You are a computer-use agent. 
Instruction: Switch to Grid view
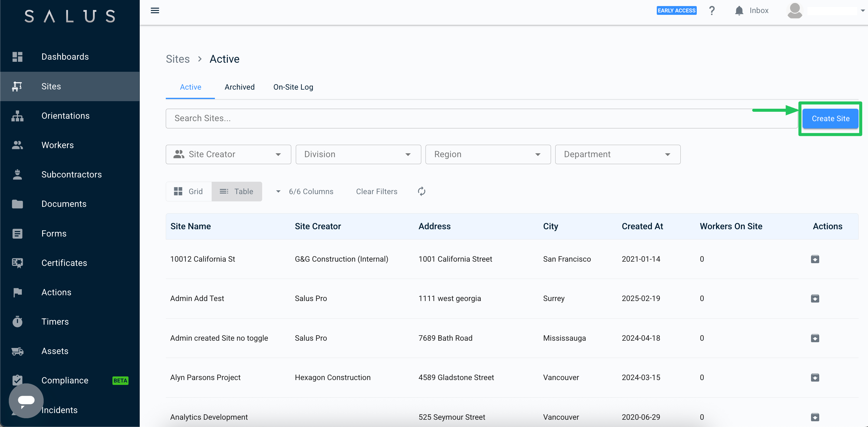pos(189,191)
